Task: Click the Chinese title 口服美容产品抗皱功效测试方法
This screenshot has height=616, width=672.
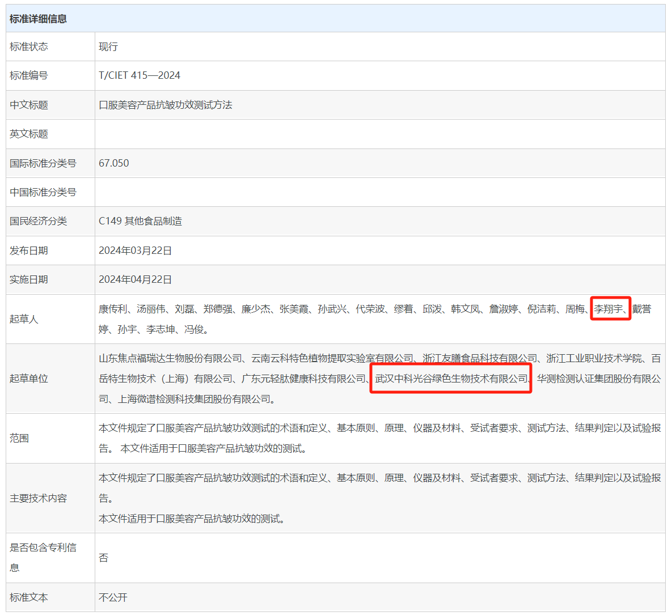Action: [166, 105]
